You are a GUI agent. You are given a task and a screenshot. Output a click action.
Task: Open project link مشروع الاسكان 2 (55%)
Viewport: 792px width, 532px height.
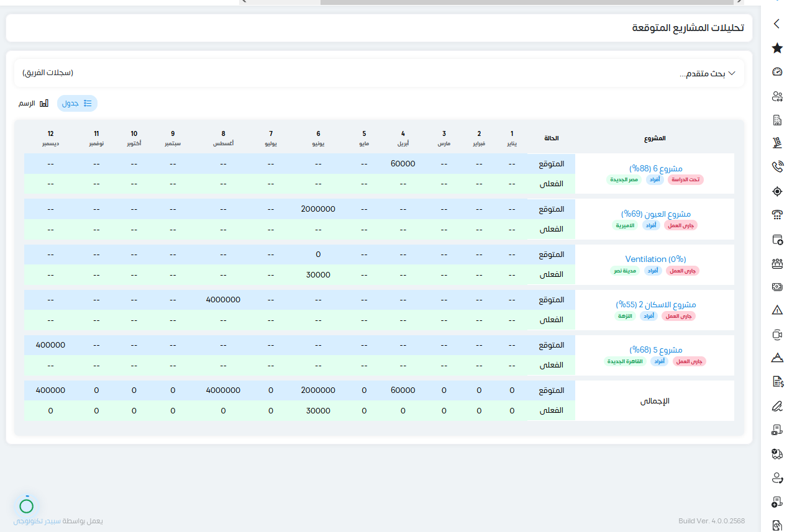point(655,304)
